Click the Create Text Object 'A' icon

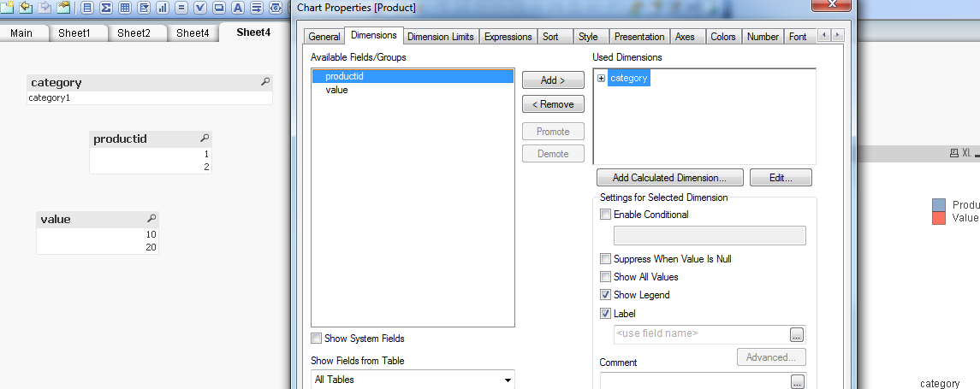[x=237, y=8]
